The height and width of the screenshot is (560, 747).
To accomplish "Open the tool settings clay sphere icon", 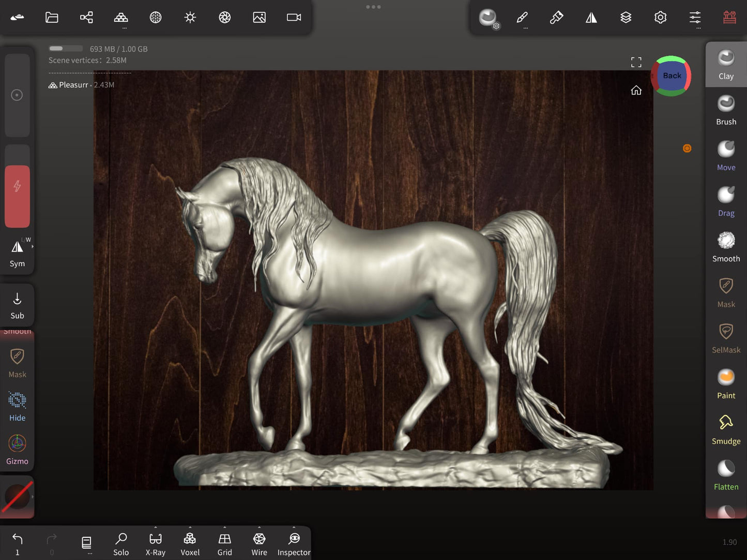I will [x=488, y=18].
